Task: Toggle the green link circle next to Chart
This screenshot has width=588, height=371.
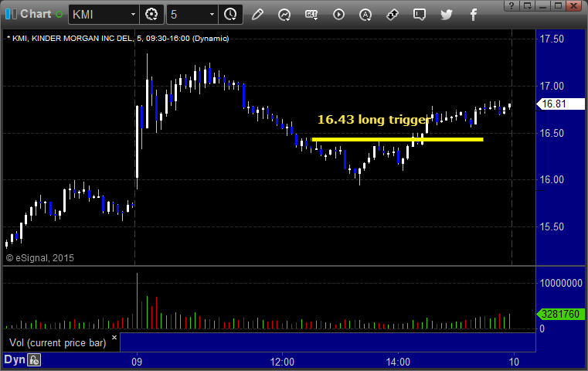Action: pos(59,15)
